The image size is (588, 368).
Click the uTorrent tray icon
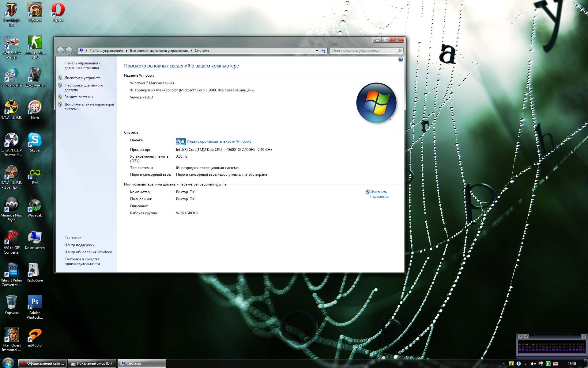[548, 364]
